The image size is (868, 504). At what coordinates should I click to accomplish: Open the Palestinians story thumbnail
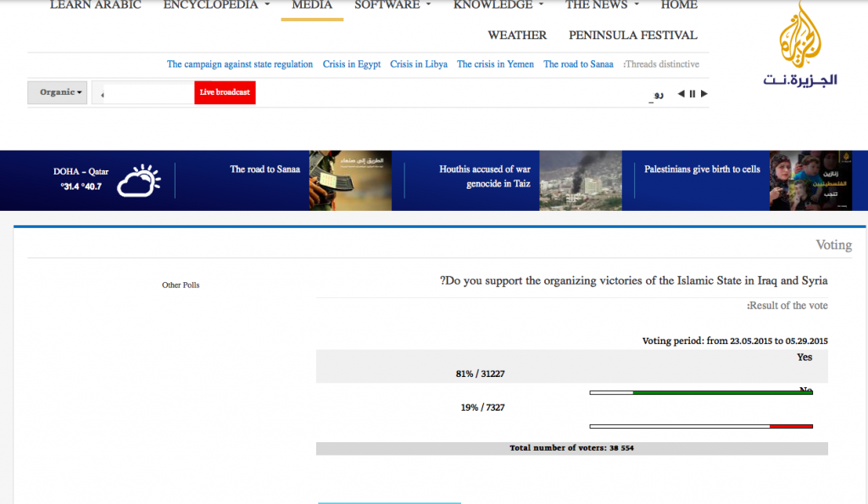click(810, 180)
